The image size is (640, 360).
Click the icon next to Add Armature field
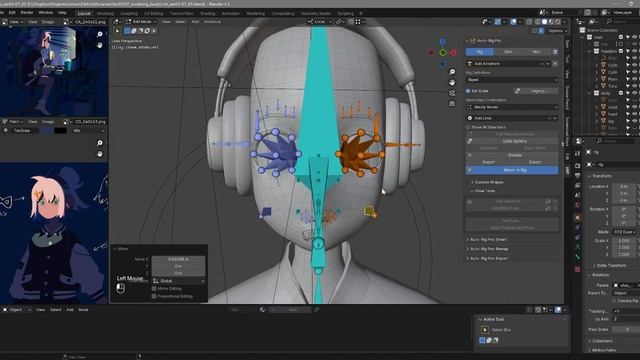(x=555, y=64)
